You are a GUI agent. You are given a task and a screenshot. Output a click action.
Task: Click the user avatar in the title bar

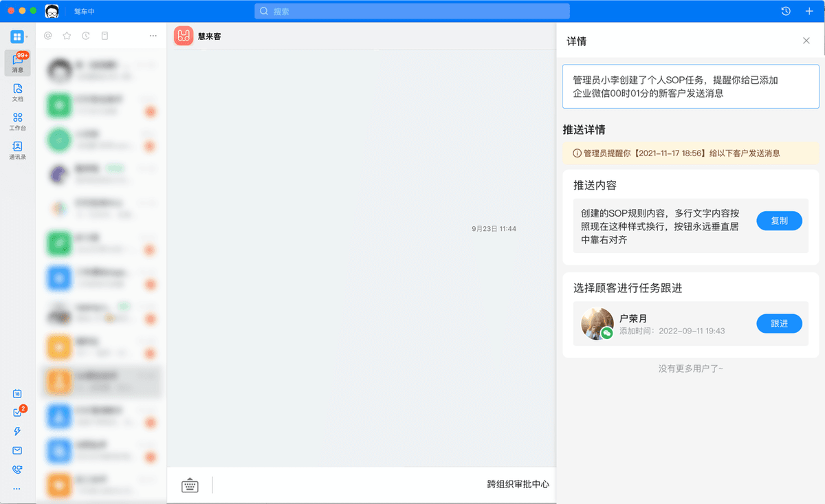52,11
